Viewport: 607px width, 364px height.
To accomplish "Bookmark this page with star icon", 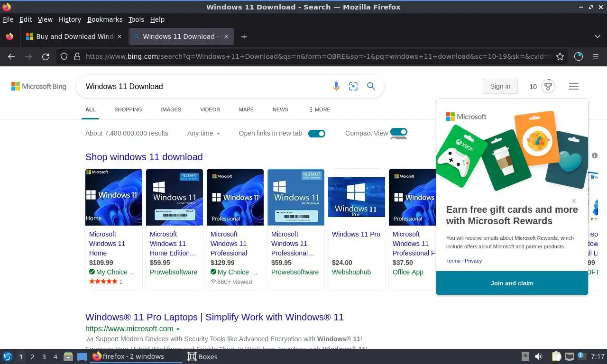I will click(560, 56).
